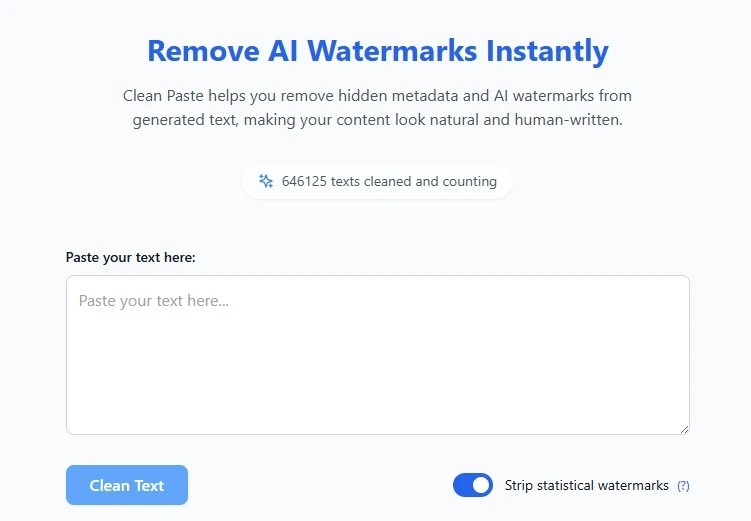
Task: Click the "646125" number in the counter
Action: [304, 182]
